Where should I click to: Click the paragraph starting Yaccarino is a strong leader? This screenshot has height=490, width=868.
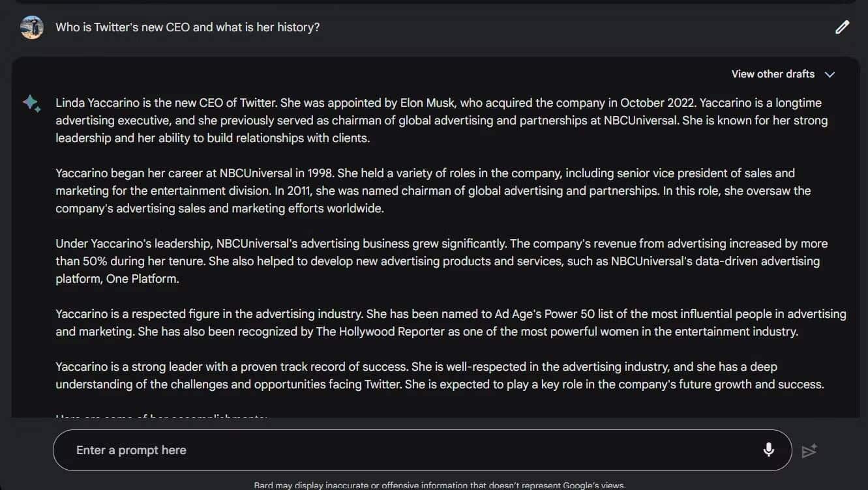click(440, 375)
